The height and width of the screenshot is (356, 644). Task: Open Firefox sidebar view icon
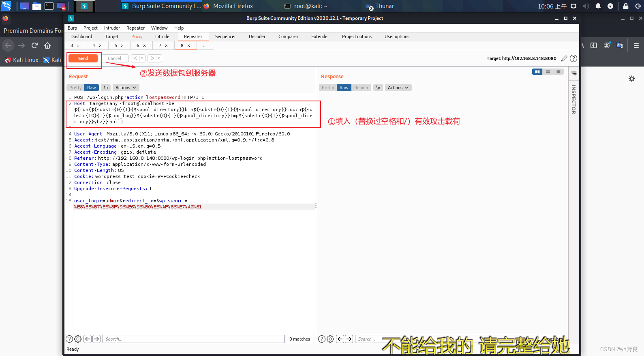click(x=594, y=45)
